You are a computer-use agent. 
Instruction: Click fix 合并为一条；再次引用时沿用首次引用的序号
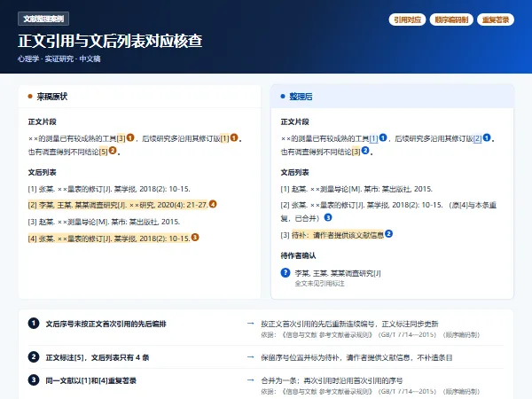pyautogui.click(x=332, y=380)
